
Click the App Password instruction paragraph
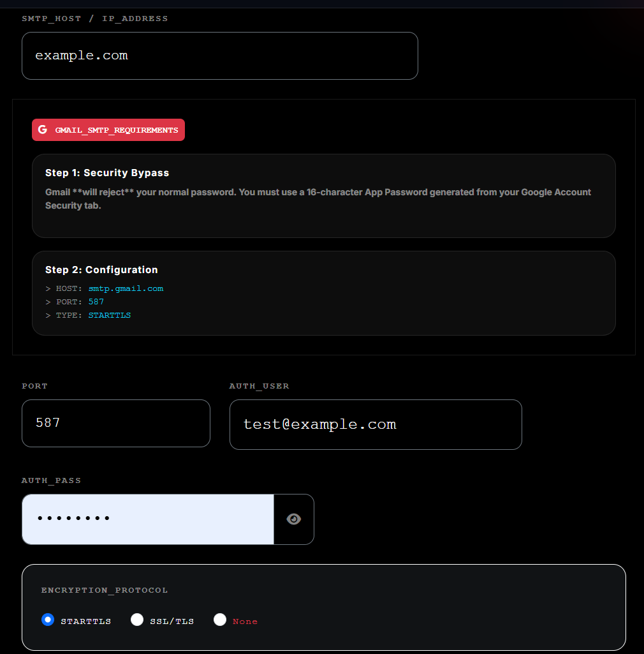pos(318,199)
